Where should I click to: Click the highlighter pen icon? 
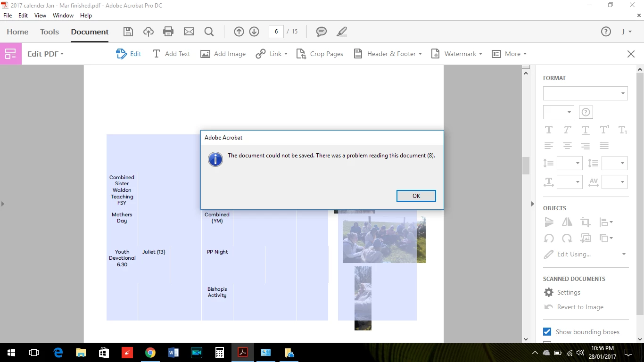click(342, 32)
